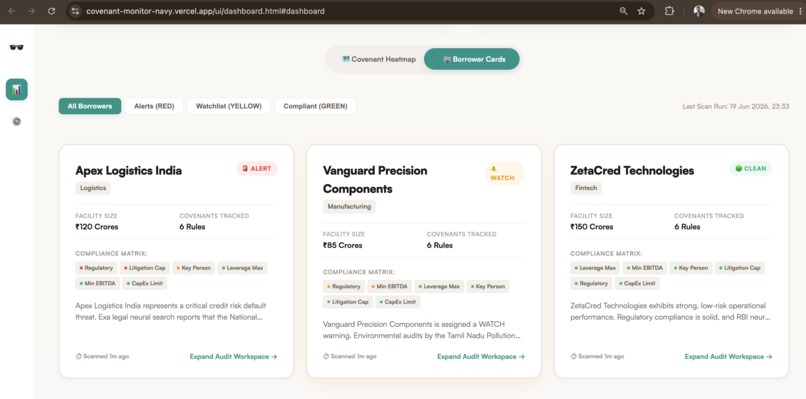Open the dashboard chart icon in sidebar
Image resolution: width=806 pixels, height=399 pixels.
click(16, 89)
